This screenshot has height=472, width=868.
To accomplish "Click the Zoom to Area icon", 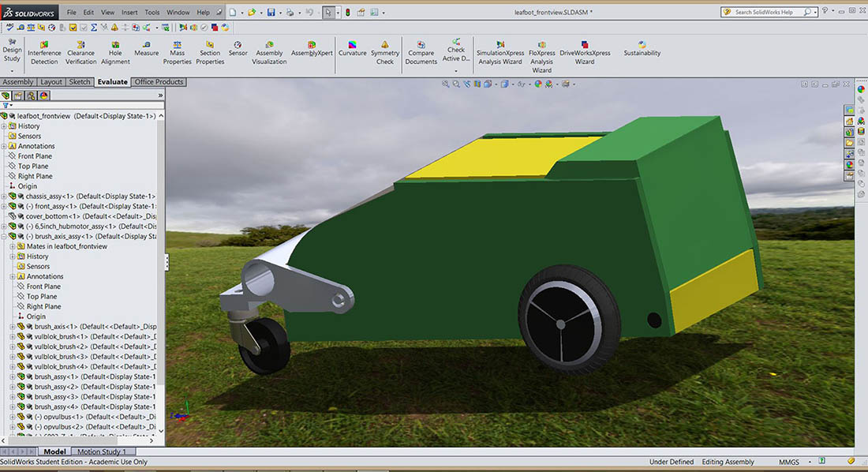I will coord(456,84).
